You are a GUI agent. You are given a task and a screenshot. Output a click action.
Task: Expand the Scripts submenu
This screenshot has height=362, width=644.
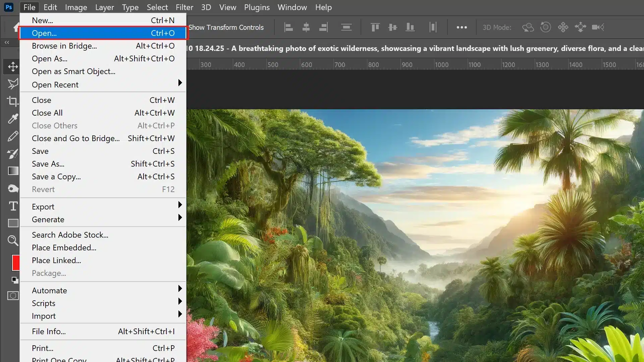[x=103, y=303]
